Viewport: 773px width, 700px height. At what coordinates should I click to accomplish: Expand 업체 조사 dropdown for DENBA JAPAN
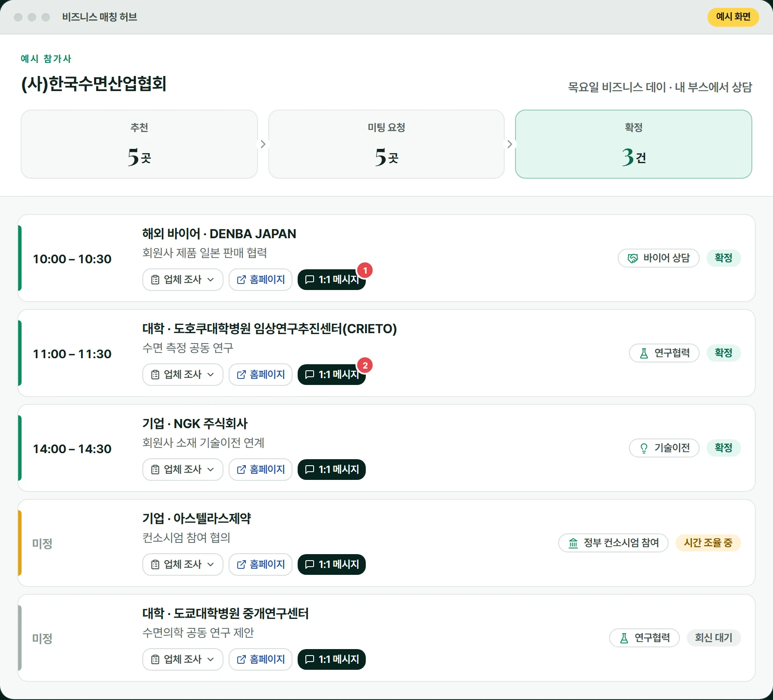(x=182, y=280)
